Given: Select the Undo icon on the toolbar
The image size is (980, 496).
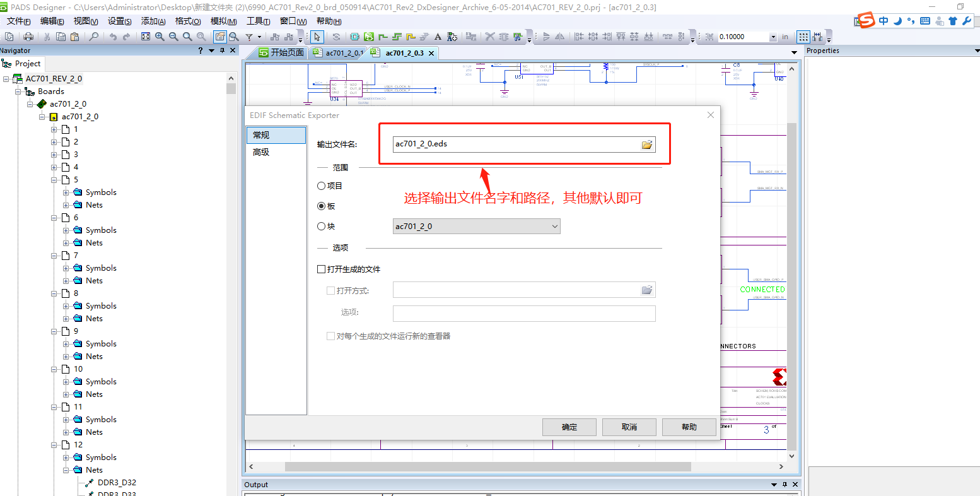Looking at the screenshot, I should (114, 37).
